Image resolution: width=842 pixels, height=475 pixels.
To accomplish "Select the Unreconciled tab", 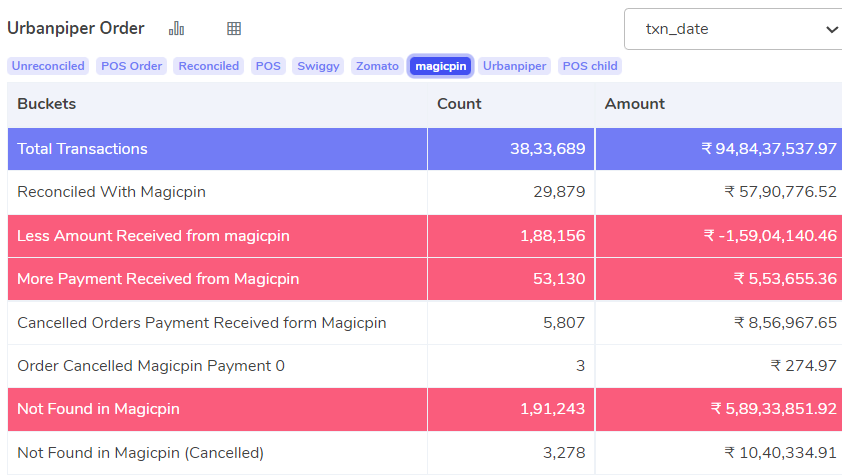I will (48, 66).
